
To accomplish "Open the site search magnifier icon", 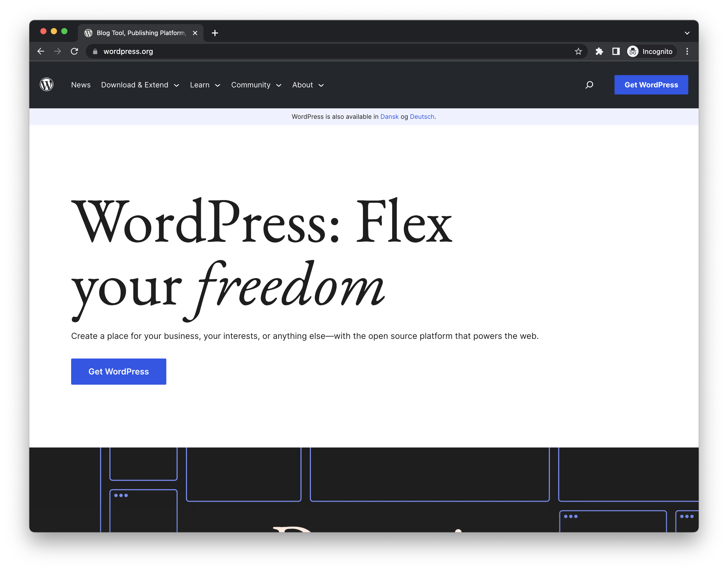I will pyautogui.click(x=589, y=85).
